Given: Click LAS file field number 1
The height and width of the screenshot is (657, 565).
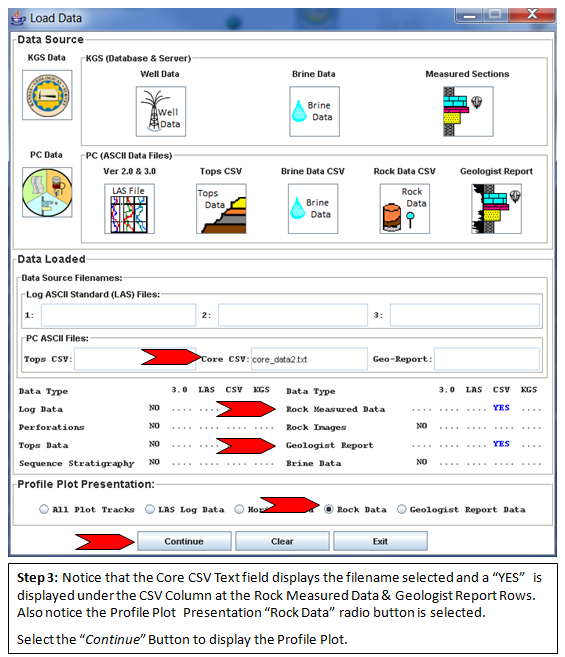Looking at the screenshot, I should (118, 315).
